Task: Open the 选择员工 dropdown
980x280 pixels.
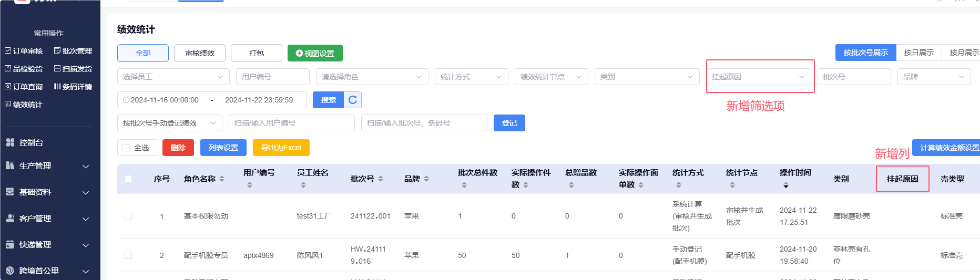Action: pos(173,77)
